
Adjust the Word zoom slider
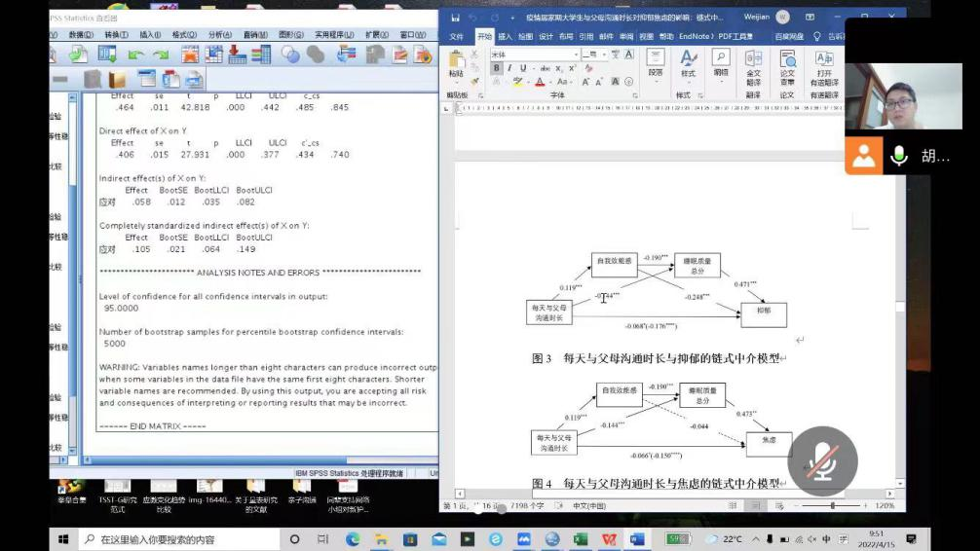point(833,506)
